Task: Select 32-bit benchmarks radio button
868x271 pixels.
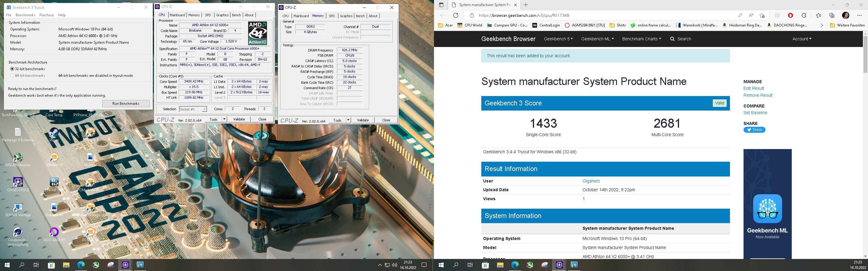Action: 12,69
